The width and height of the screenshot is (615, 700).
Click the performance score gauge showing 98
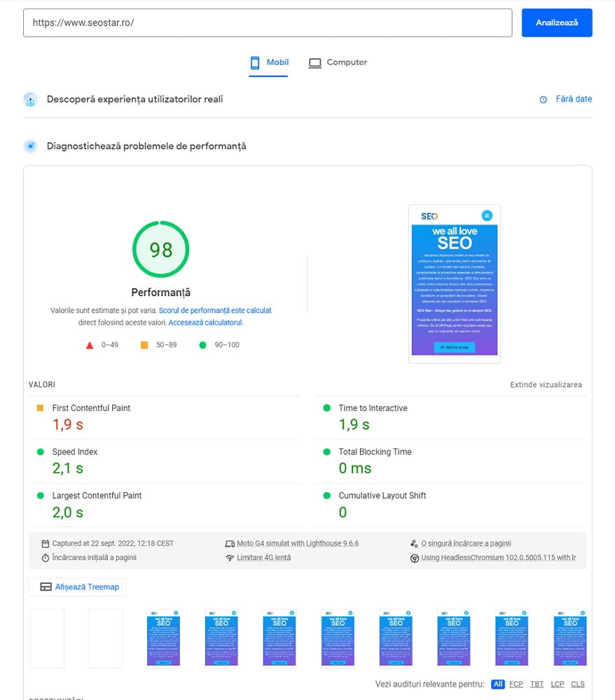pos(161,249)
